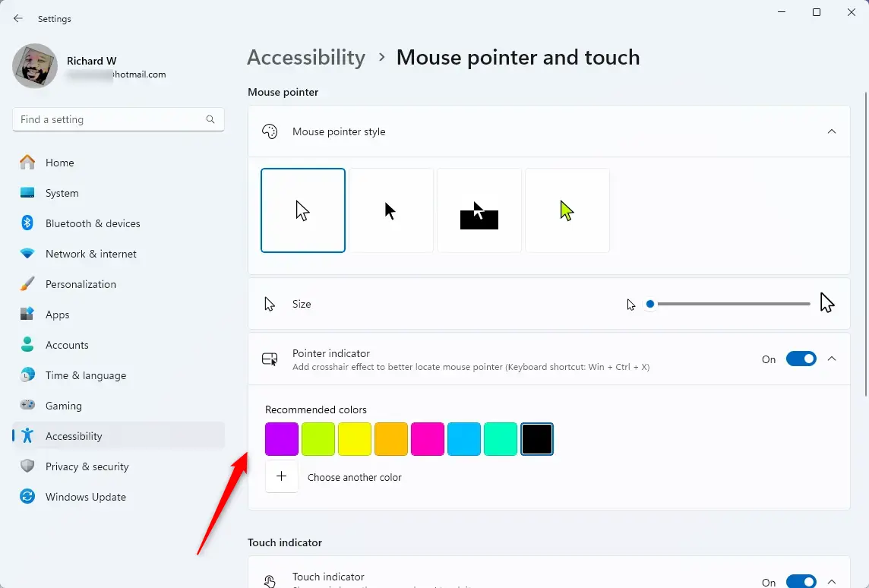The image size is (869, 588).
Task: Pick the lime green recommended color
Action: pyautogui.click(x=318, y=439)
